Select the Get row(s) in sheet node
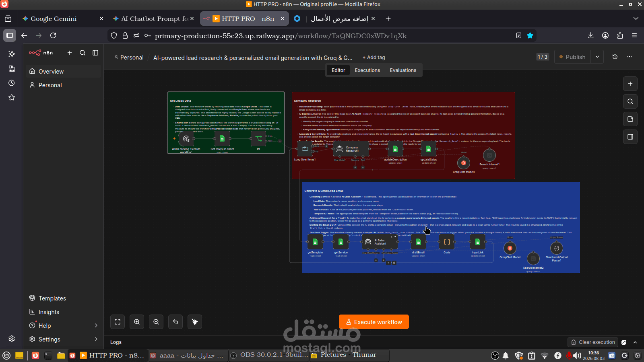The image size is (644, 362). point(222,139)
